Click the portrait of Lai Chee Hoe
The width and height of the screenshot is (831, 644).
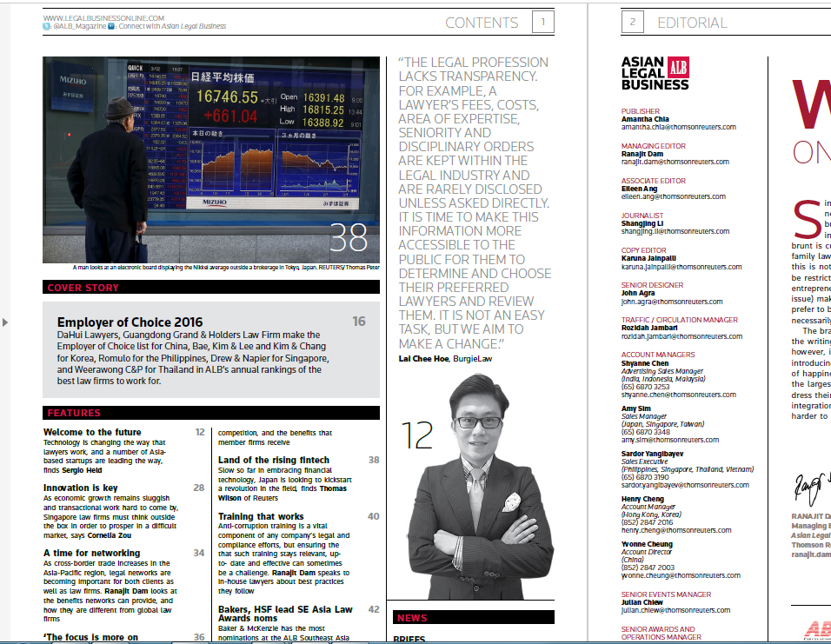(479, 486)
